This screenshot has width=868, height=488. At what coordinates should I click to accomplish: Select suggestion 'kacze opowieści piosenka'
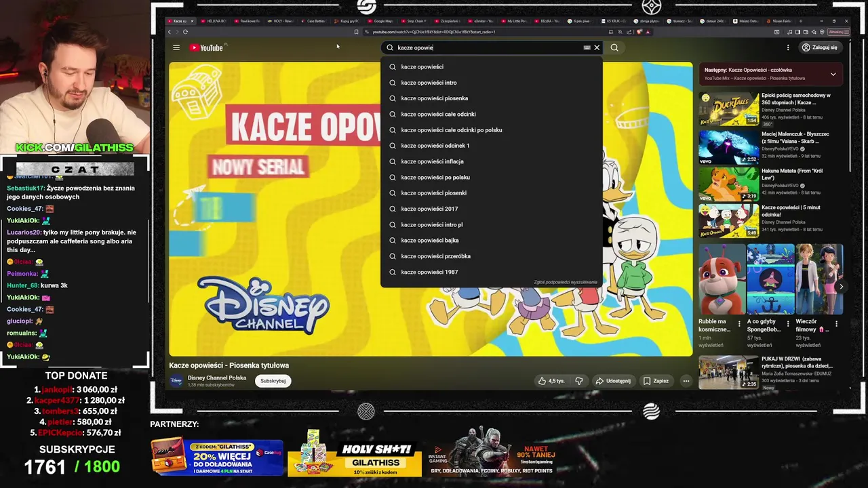click(x=492, y=98)
